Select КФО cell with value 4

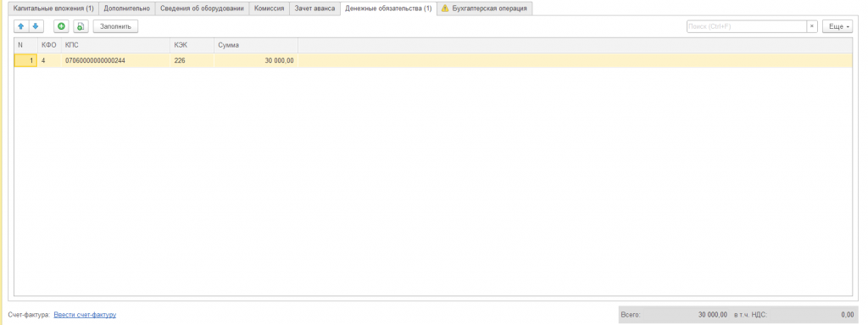pos(49,60)
